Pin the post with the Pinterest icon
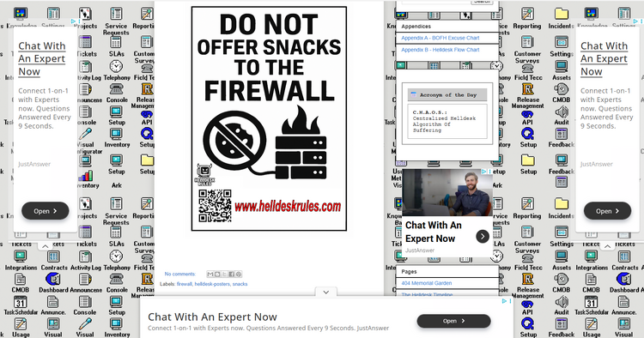The width and height of the screenshot is (644, 338). point(238,274)
